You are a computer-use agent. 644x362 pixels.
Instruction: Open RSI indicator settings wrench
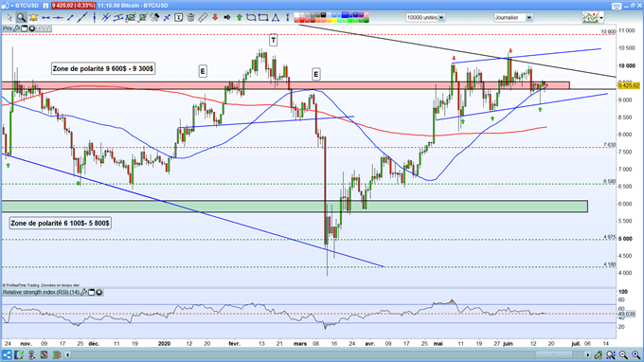pos(83,292)
